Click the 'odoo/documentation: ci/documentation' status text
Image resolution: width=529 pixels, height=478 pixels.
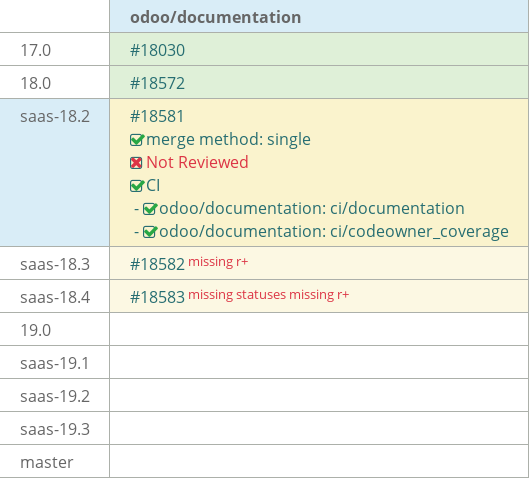coord(312,208)
